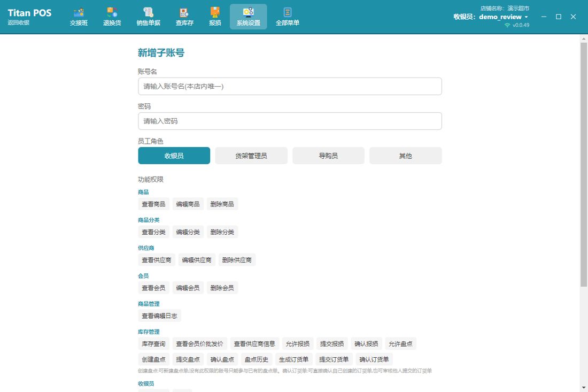Focus the 账号名 account name field
588x392 pixels.
click(290, 86)
